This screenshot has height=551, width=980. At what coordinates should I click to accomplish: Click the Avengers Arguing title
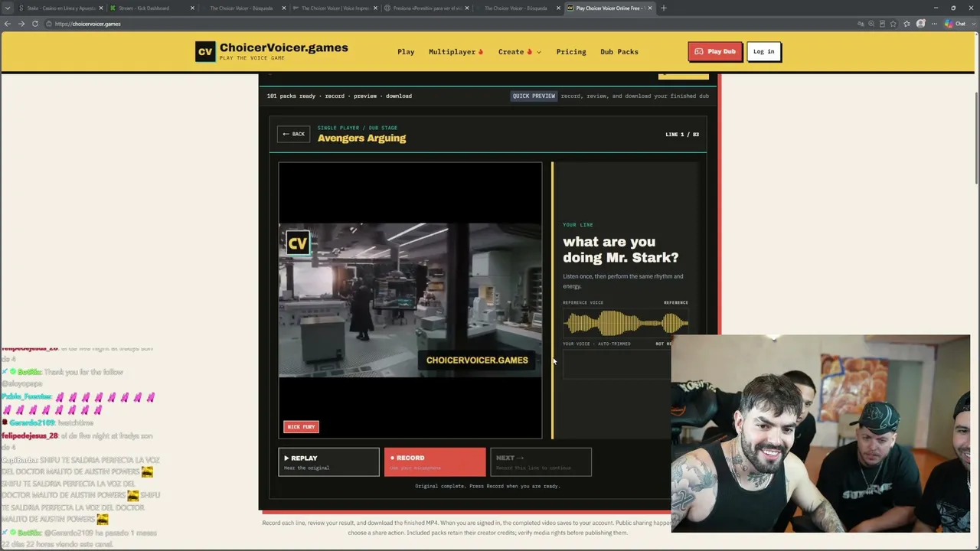click(361, 139)
